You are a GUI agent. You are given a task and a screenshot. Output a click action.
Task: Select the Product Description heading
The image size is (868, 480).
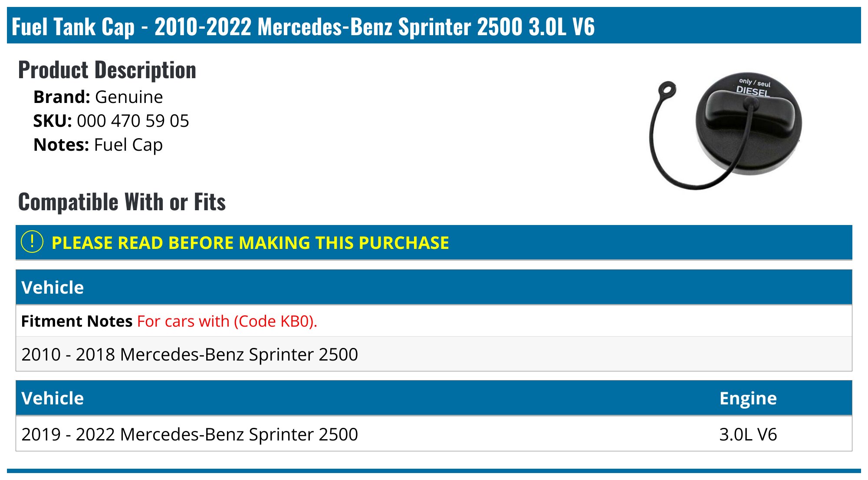click(107, 70)
